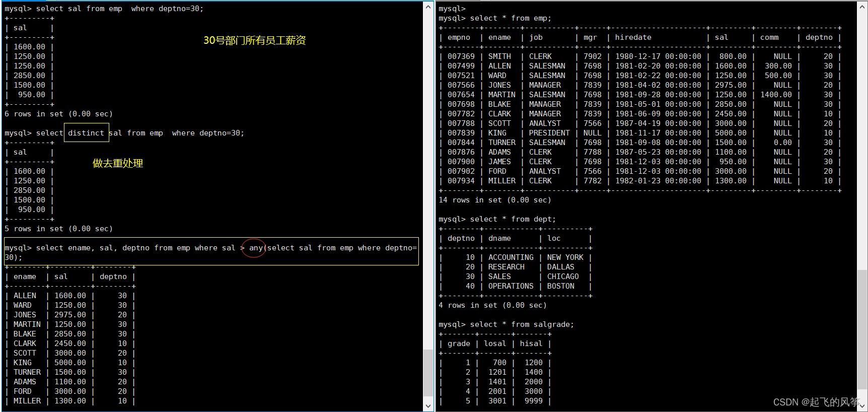Click the 'losal' column header

click(495, 344)
